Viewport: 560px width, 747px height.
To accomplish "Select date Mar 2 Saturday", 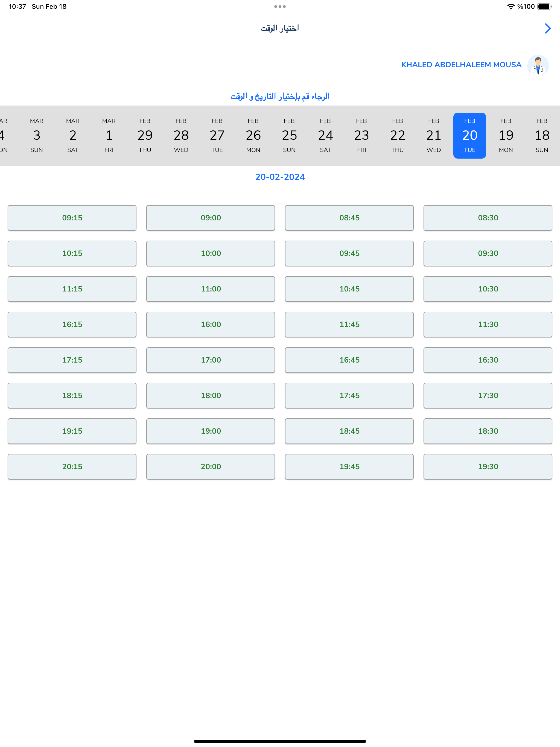I will (x=73, y=135).
